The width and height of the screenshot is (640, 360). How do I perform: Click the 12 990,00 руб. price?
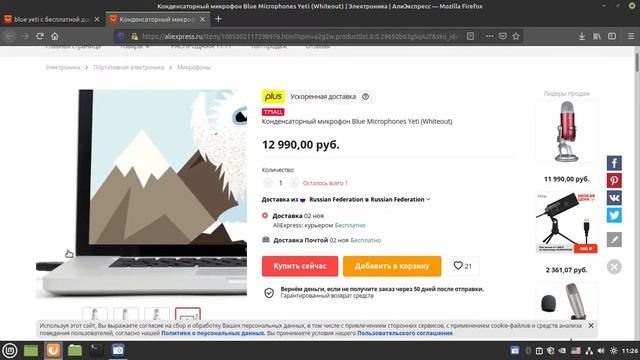click(300, 145)
